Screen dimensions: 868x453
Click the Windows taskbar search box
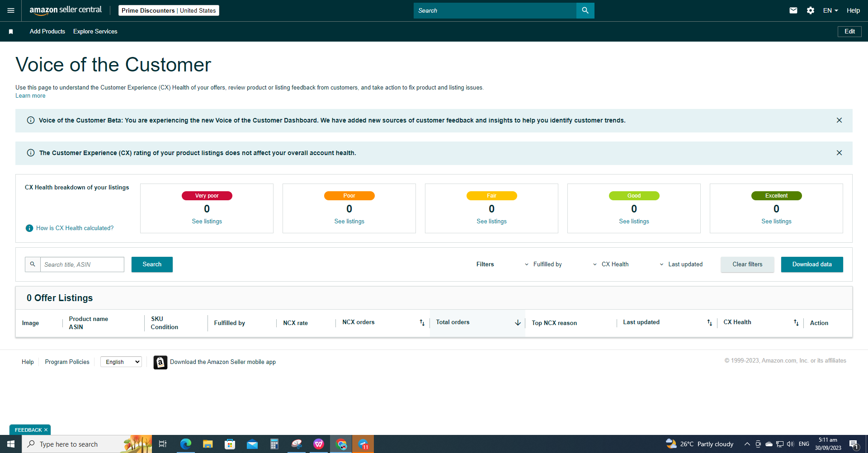point(87,444)
